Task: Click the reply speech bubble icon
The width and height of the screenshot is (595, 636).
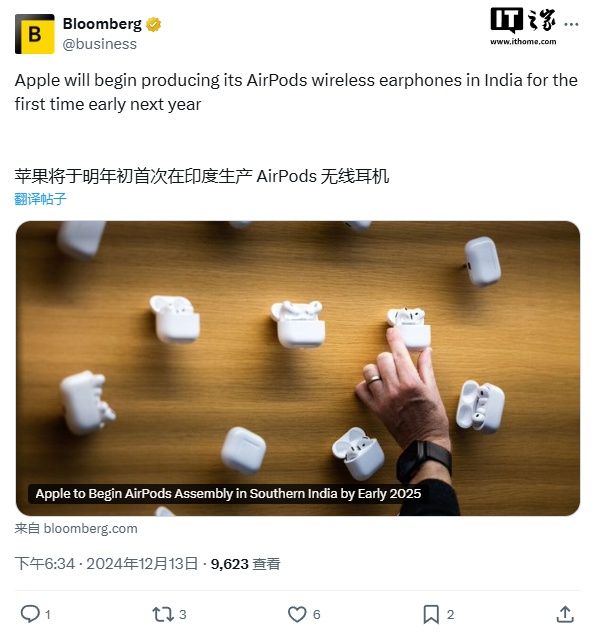Action: coord(30,614)
